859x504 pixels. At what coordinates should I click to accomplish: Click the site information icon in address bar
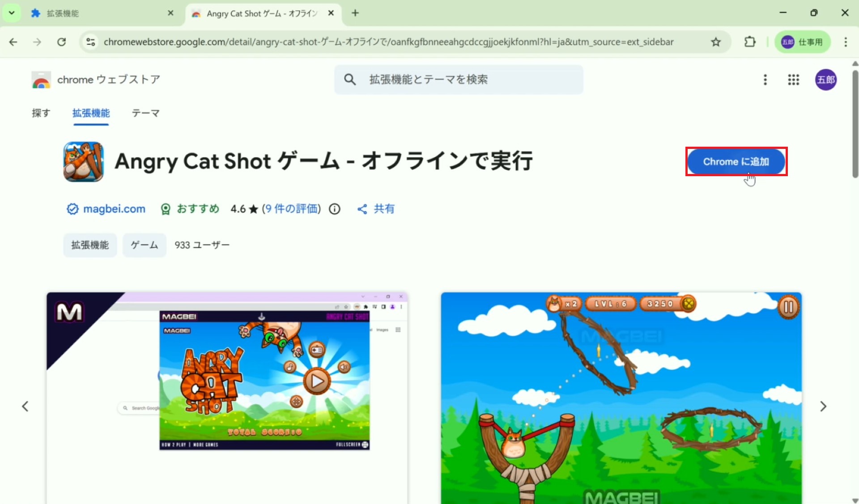[x=91, y=42]
